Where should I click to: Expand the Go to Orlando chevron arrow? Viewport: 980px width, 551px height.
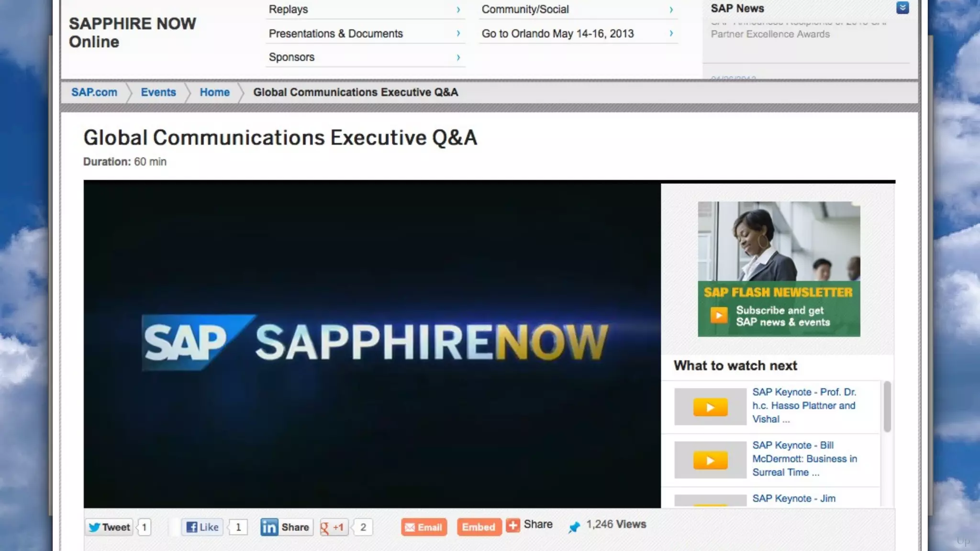(671, 33)
